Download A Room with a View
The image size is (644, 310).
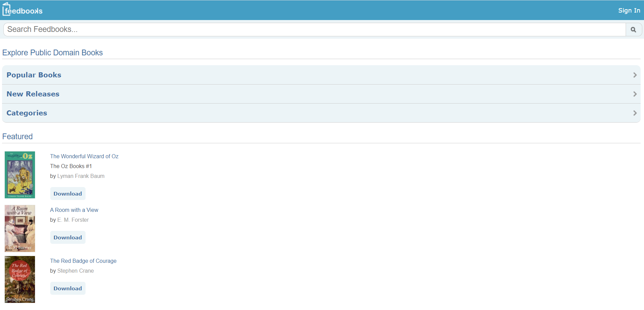click(68, 237)
